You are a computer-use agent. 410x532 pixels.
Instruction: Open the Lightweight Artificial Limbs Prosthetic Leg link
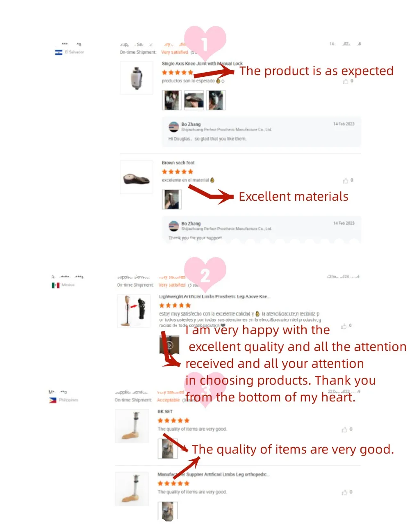[215, 296]
